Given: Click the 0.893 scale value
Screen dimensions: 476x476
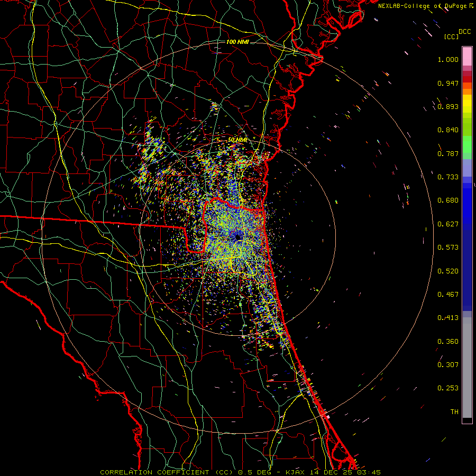Looking at the screenshot, I should (x=448, y=106).
